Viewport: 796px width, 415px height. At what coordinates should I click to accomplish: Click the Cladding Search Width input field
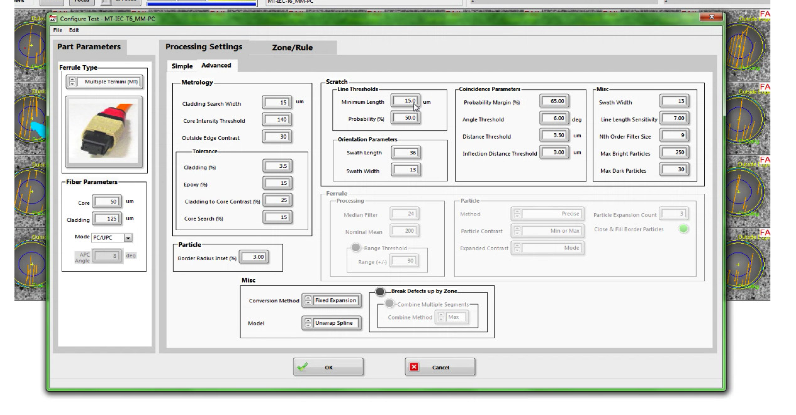pyautogui.click(x=277, y=103)
